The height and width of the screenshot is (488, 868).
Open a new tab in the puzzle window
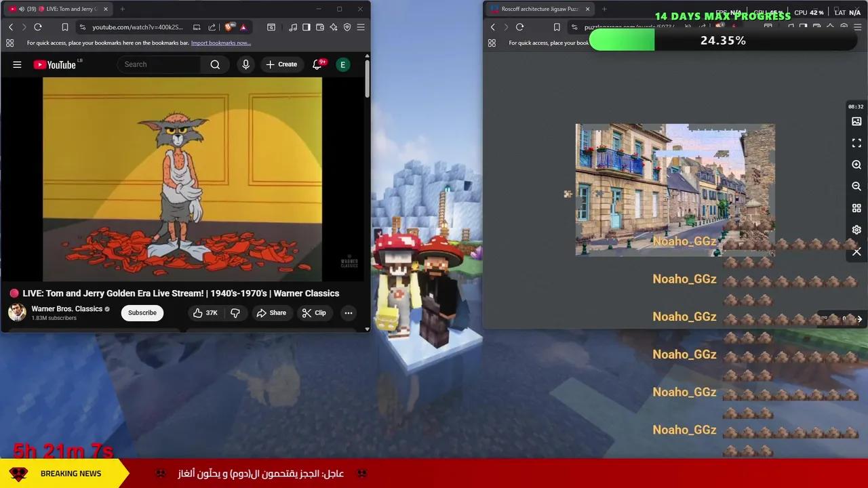point(604,9)
